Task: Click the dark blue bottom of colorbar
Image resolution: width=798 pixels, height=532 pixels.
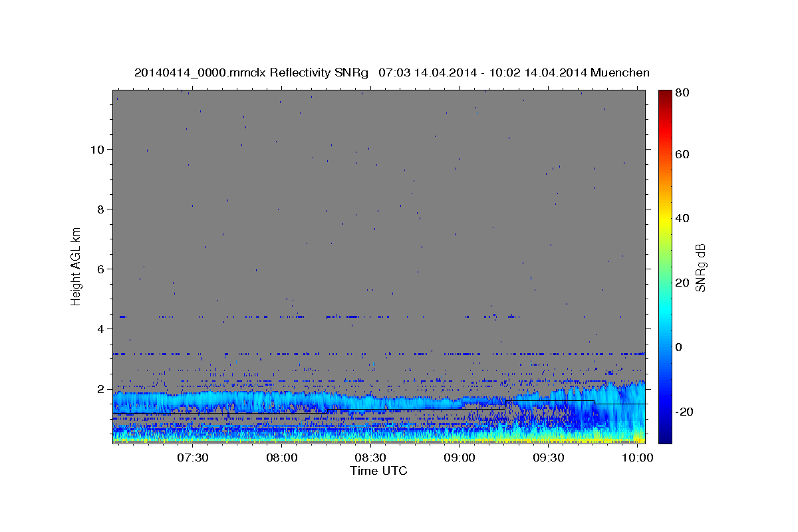Action: pyautogui.click(x=664, y=437)
